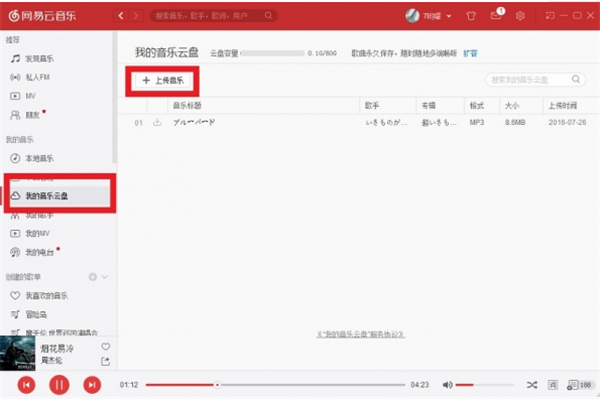
Task: Click the 扩容 expand capacity link
Action: pyautogui.click(x=470, y=53)
